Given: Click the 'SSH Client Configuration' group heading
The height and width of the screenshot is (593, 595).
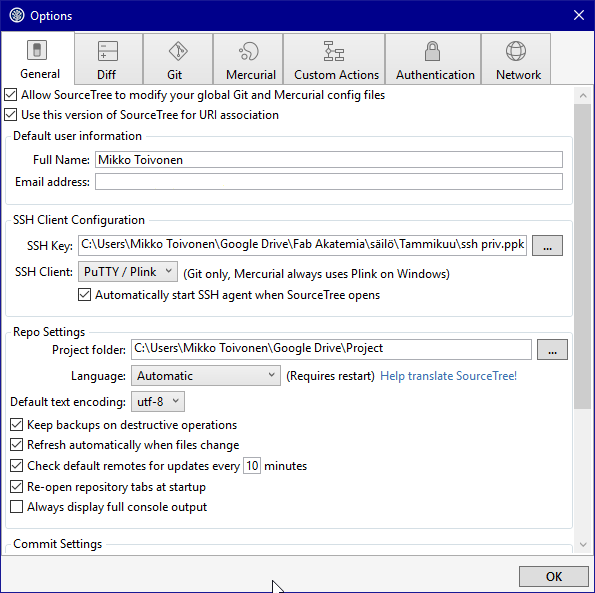Looking at the screenshot, I should 79,220.
